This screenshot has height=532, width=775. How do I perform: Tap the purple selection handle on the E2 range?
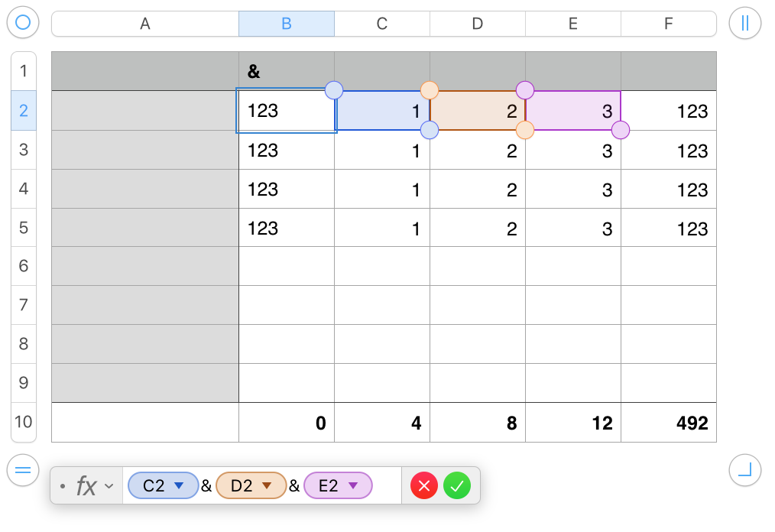click(621, 130)
